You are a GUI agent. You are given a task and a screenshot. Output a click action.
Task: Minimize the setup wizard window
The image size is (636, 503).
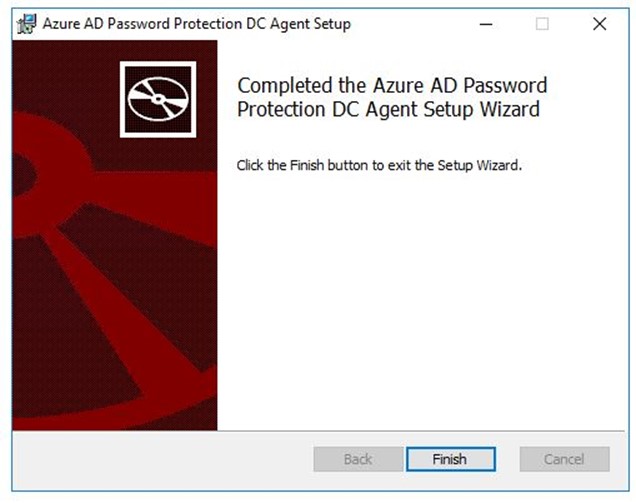(x=486, y=24)
